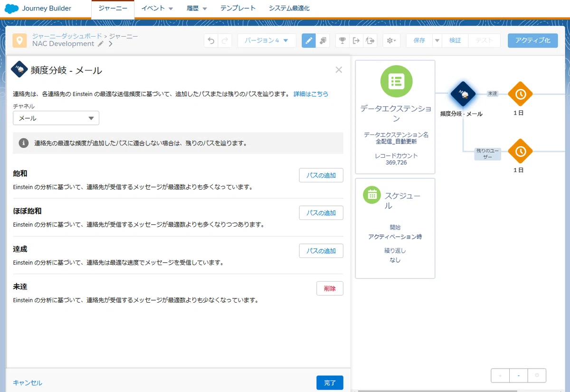Click the NAC Development journey name
The width and height of the screenshot is (570, 392).
click(x=63, y=44)
